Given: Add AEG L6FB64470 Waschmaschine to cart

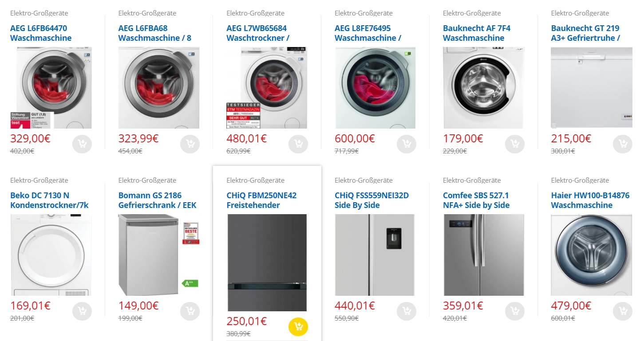Looking at the screenshot, I should point(82,144).
